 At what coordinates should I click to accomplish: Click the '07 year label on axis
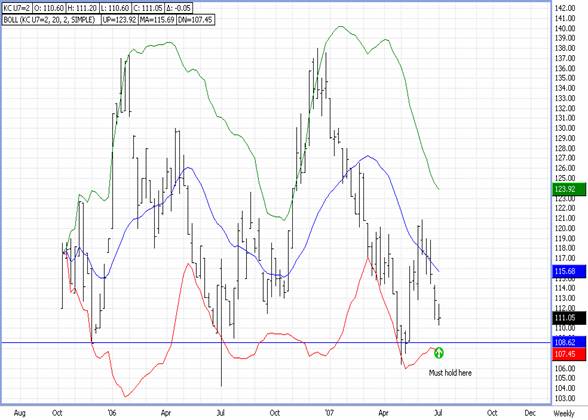329,413
